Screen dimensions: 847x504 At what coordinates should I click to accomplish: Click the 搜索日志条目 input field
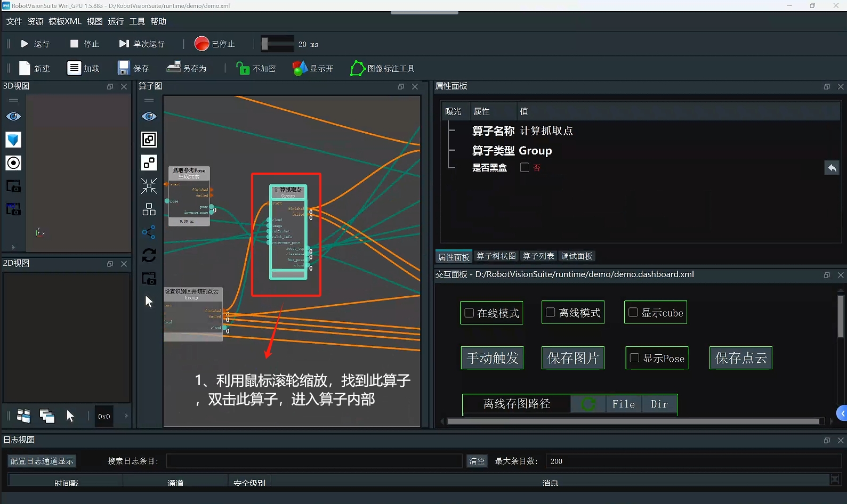[x=314, y=461]
